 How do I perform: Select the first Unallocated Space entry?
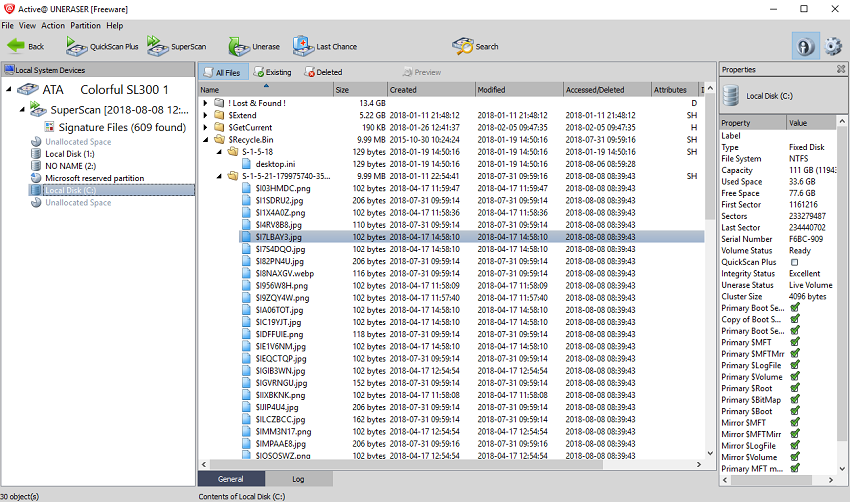(x=78, y=141)
